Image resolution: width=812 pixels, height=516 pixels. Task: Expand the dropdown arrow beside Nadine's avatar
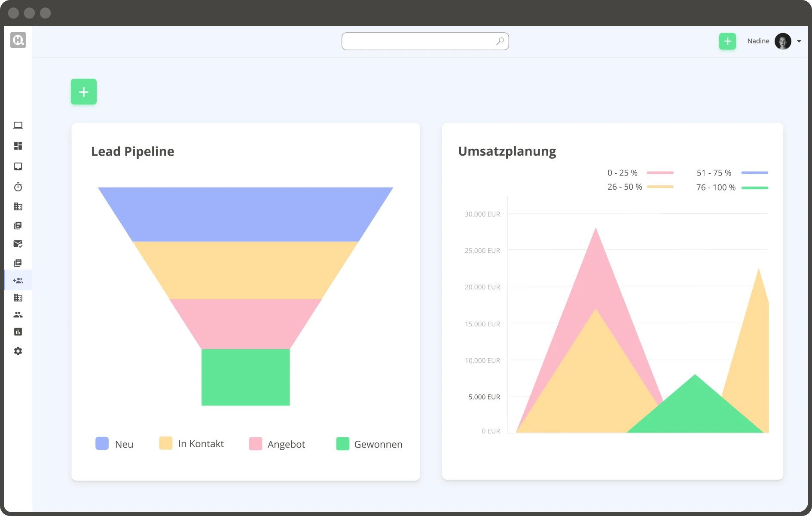coord(799,41)
